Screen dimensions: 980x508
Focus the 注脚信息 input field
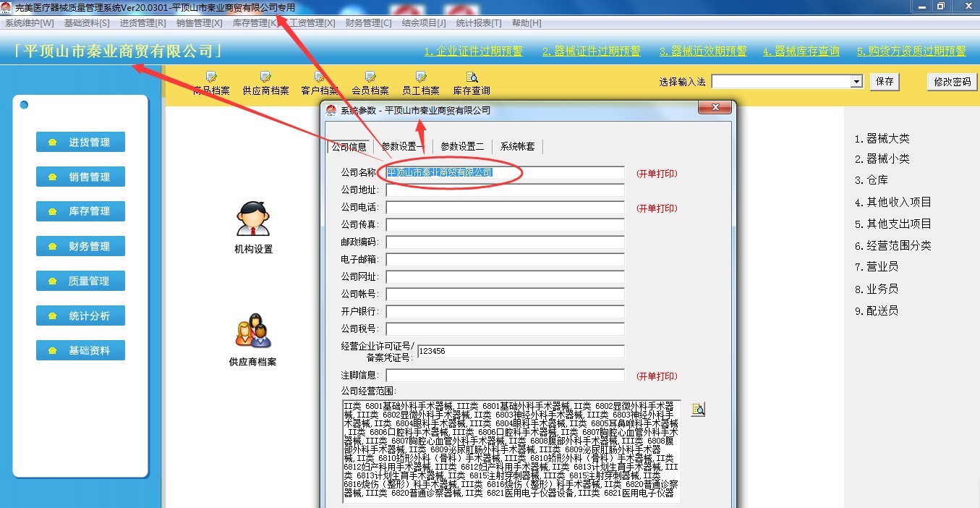point(505,376)
